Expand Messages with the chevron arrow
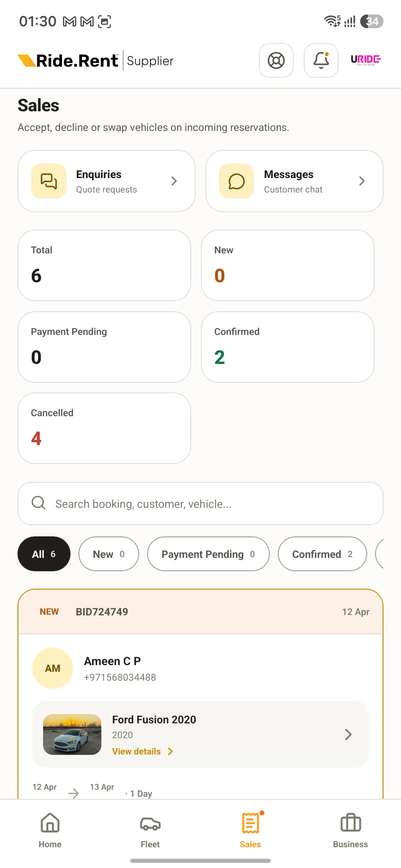This screenshot has width=401, height=868. [x=362, y=181]
